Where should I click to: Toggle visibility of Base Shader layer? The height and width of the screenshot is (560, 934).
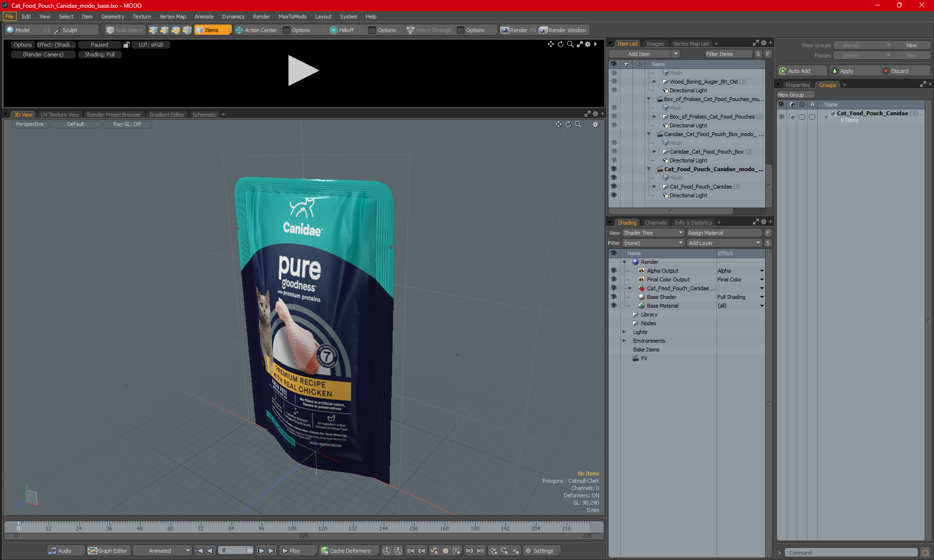pos(613,297)
